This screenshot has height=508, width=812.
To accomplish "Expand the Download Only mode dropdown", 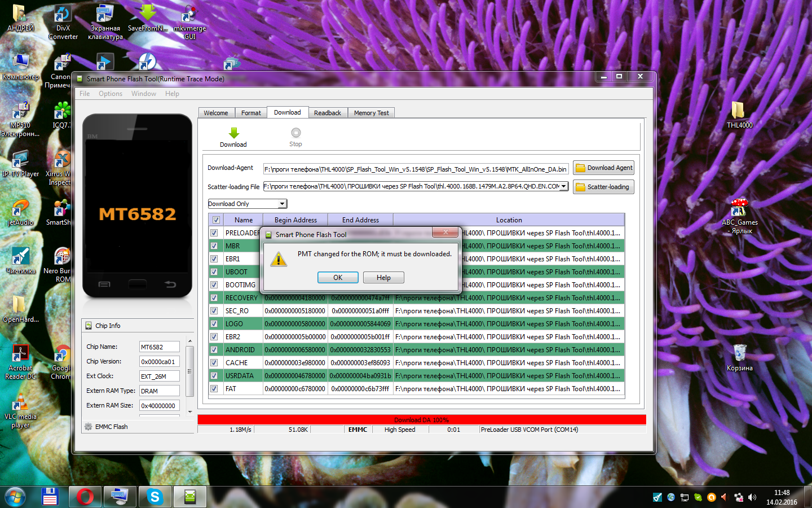I will tap(283, 204).
